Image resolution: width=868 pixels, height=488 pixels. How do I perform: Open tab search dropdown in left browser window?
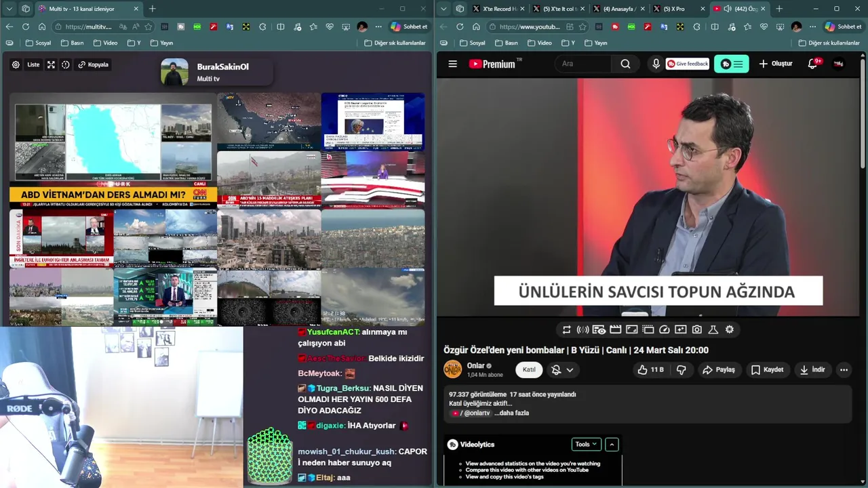(9, 9)
